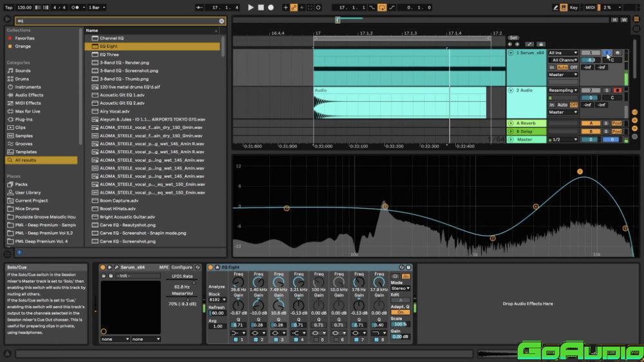Image resolution: width=644 pixels, height=362 pixels.
Task: Toggle the orange Loop switch
Action: 381,7
